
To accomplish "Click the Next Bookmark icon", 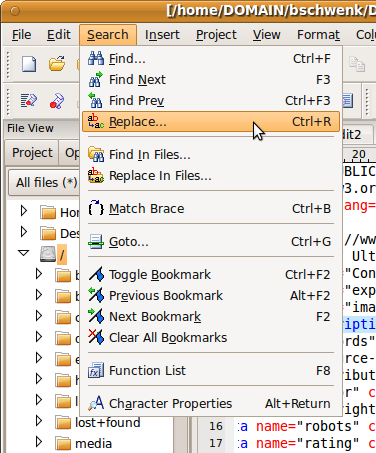I will coord(96,317).
